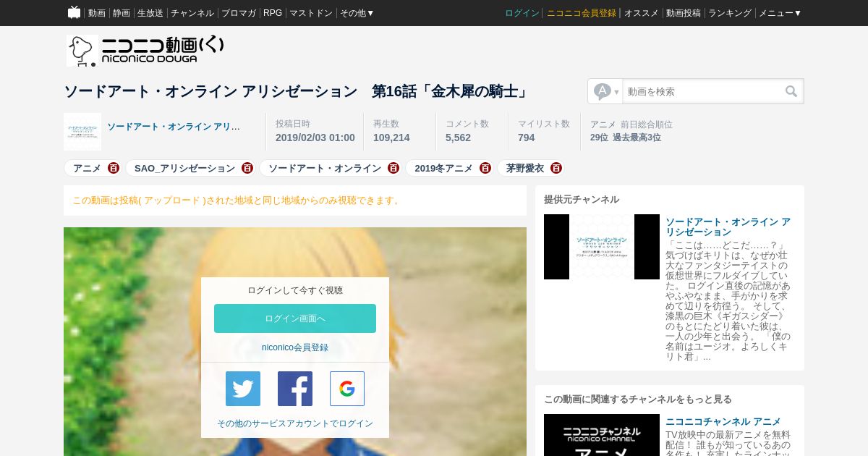Select the ソードアート・オンライン tag
This screenshot has height=456, width=868.
(x=325, y=168)
